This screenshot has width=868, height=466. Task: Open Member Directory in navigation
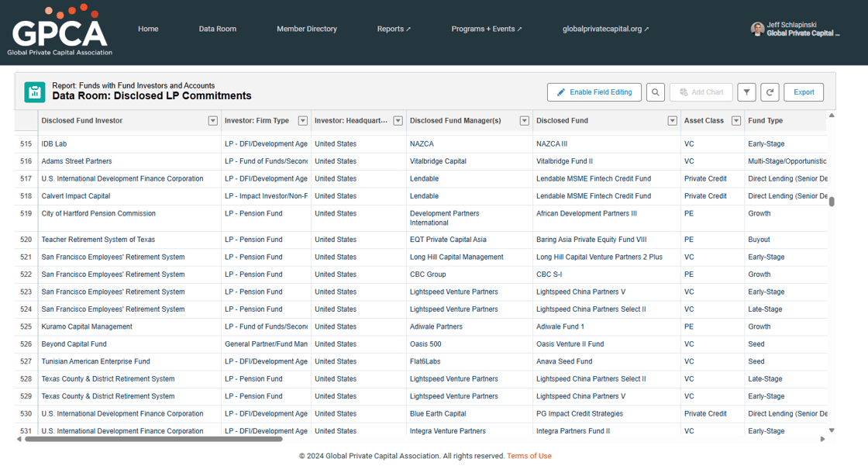click(307, 29)
